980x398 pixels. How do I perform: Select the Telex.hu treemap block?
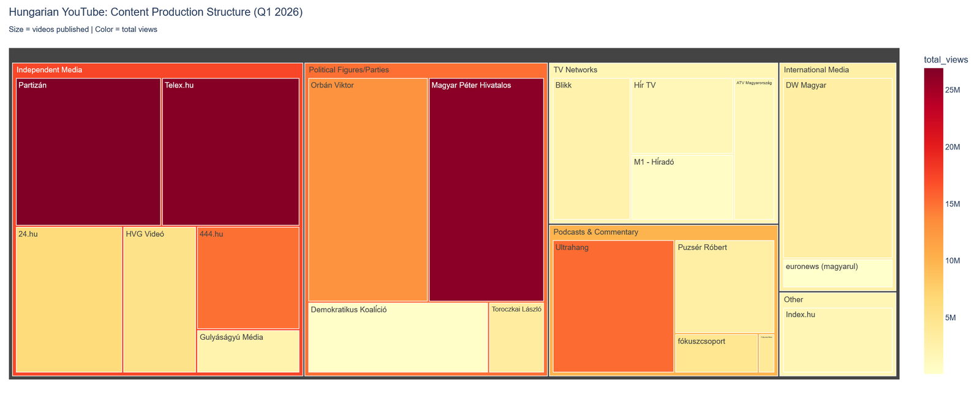point(230,152)
